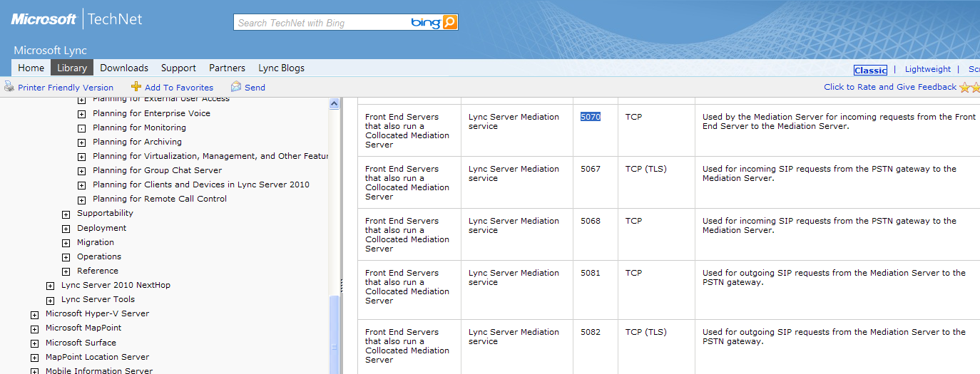Click the sidebar scrollbar thumb
The width and height of the screenshot is (980, 374).
pos(335,335)
